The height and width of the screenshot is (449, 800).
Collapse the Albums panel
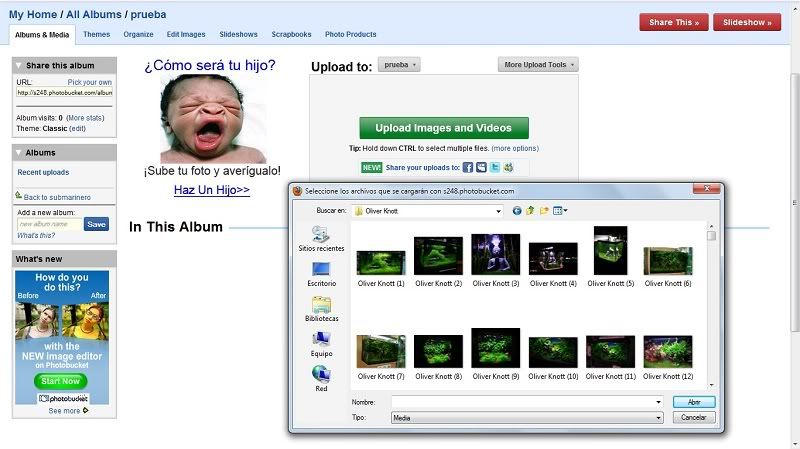point(19,153)
